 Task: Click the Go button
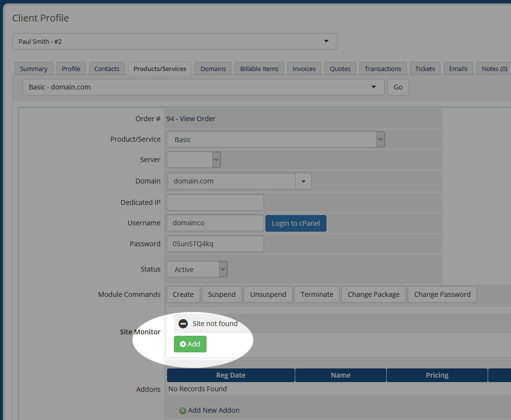click(x=398, y=87)
